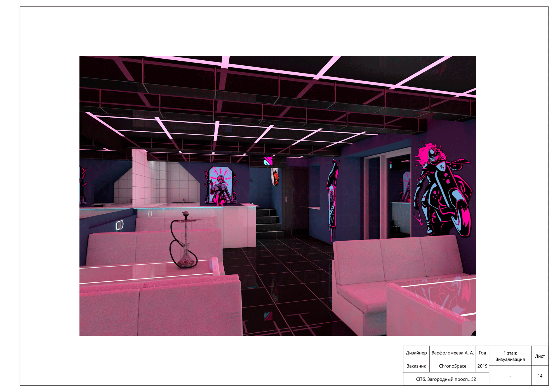
Task: Click the 'Лист' header cell
Action: (x=540, y=356)
